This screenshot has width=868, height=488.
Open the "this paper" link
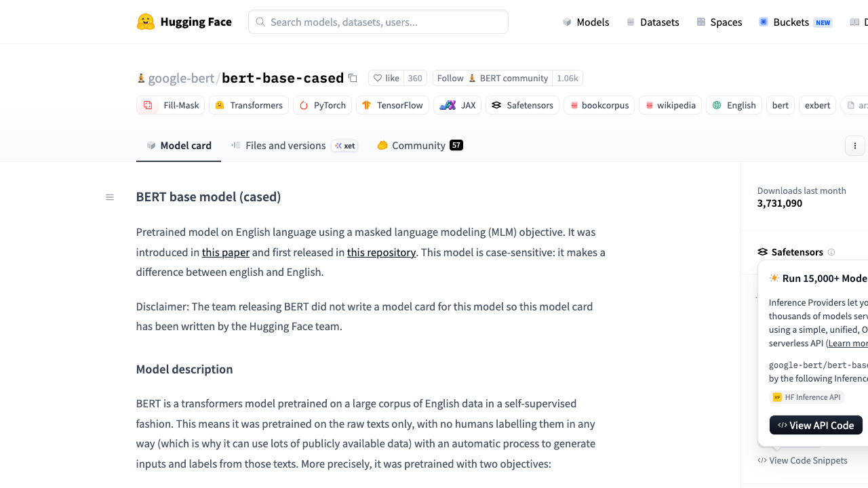coord(226,252)
